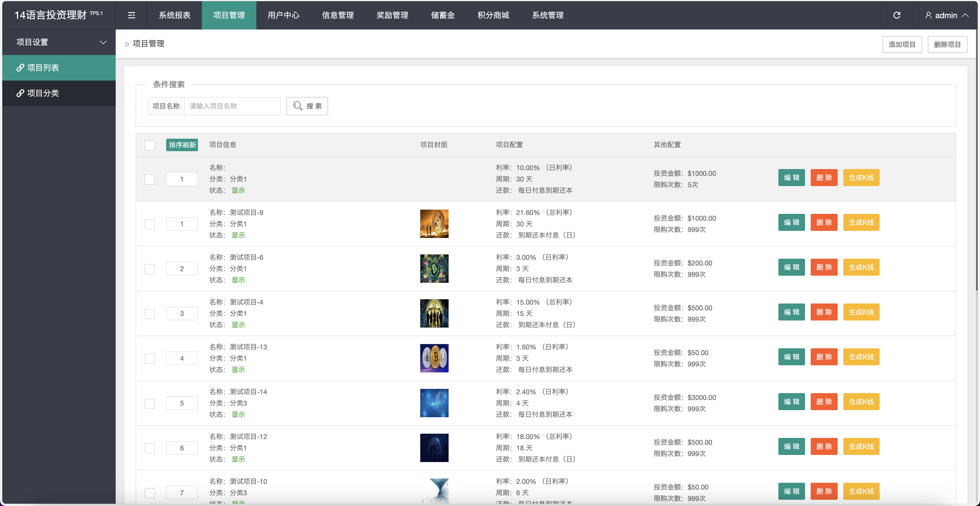Toggle the select-all checkbox in the table header
This screenshot has width=980, height=506.
pos(149,145)
